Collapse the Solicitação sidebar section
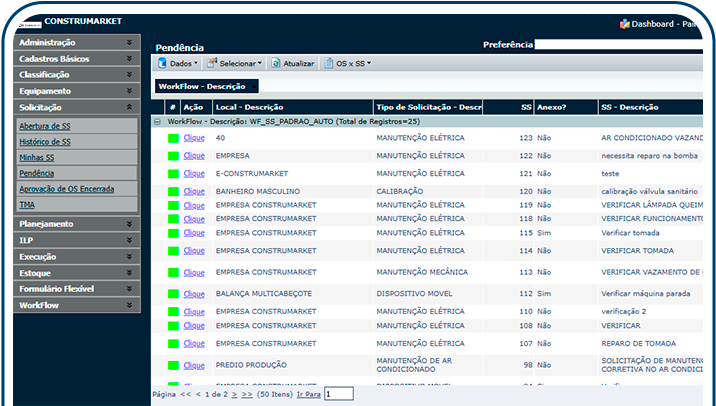The height and width of the screenshot is (406, 716). point(129,107)
